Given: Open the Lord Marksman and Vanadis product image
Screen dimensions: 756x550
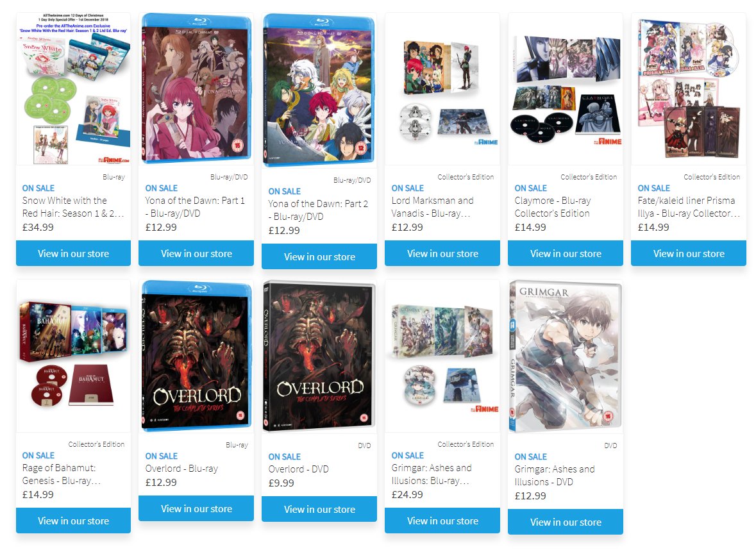Looking at the screenshot, I should click(442, 89).
